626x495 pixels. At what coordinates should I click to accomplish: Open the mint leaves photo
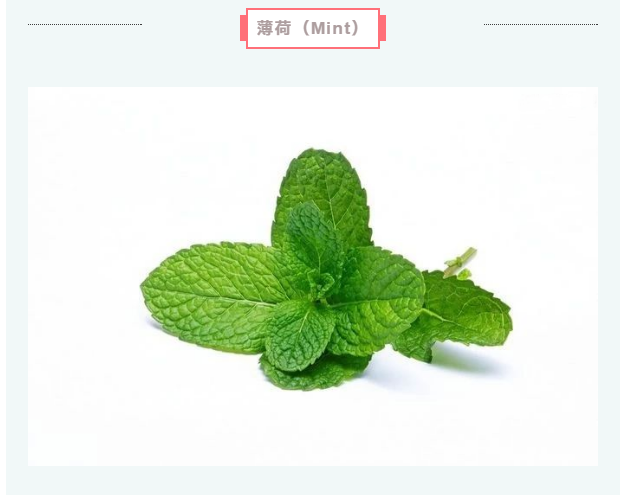coord(313,276)
